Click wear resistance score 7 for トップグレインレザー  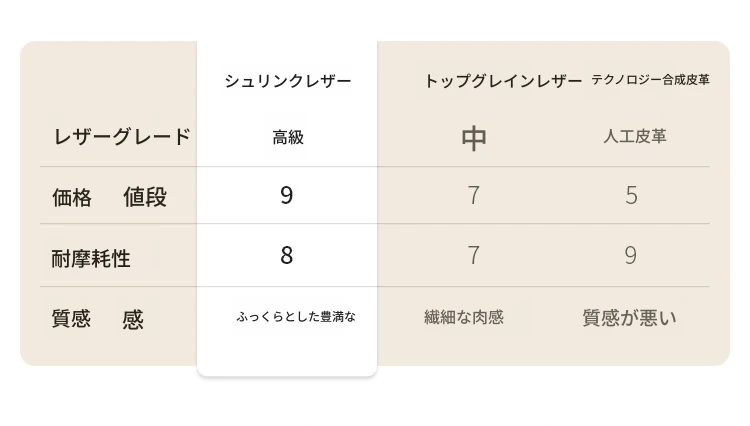point(474,256)
